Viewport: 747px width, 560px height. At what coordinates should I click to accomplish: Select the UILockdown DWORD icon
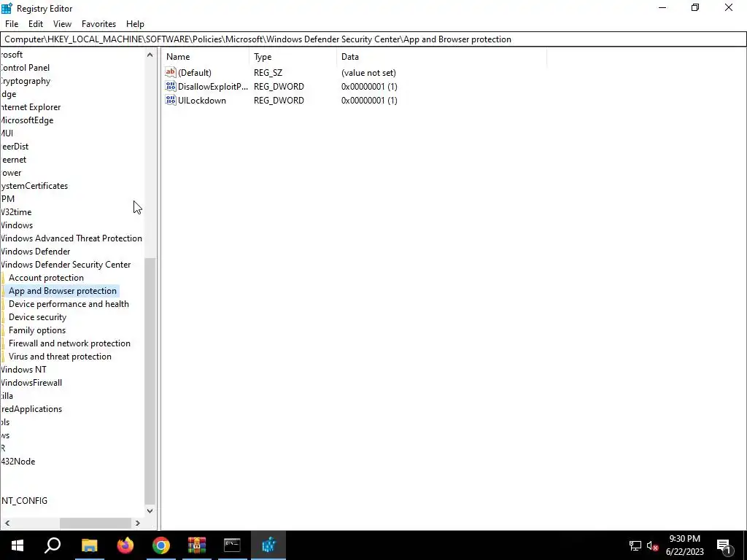click(171, 100)
